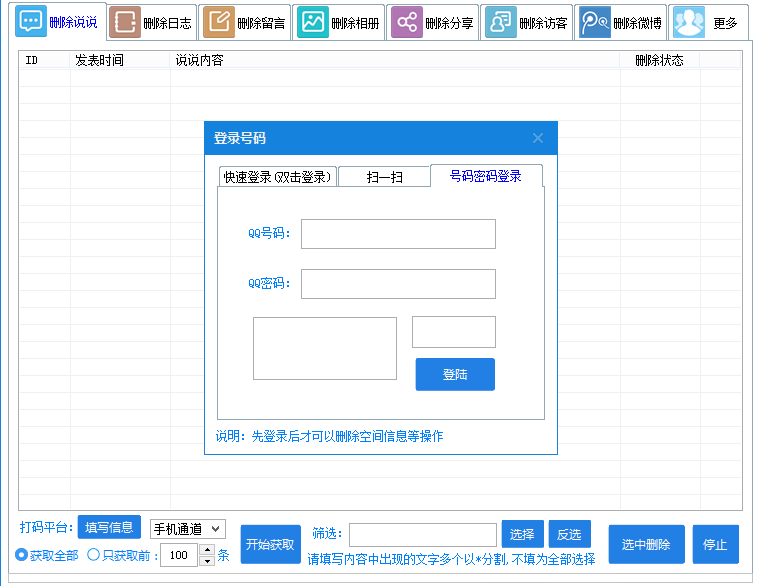Click the 删除分享 share icon
Viewport: 759px width, 586px height.
pos(407,22)
